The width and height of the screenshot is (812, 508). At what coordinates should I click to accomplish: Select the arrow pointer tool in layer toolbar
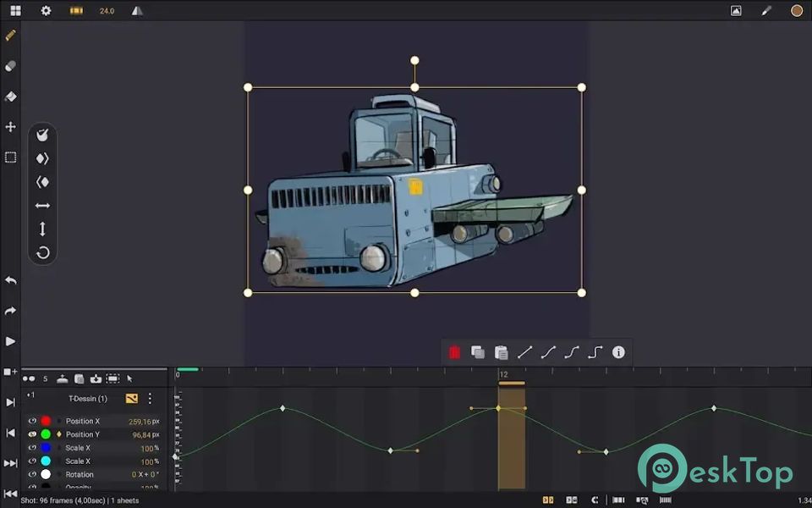[x=129, y=379]
